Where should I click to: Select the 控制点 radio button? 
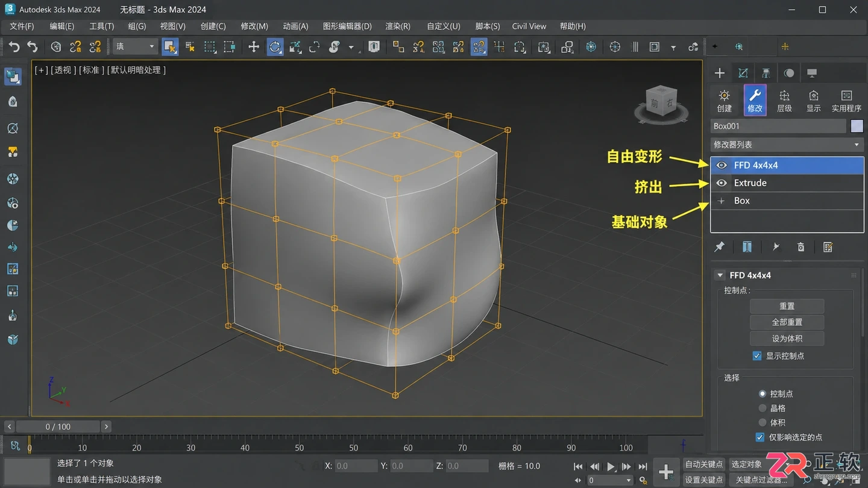click(763, 393)
